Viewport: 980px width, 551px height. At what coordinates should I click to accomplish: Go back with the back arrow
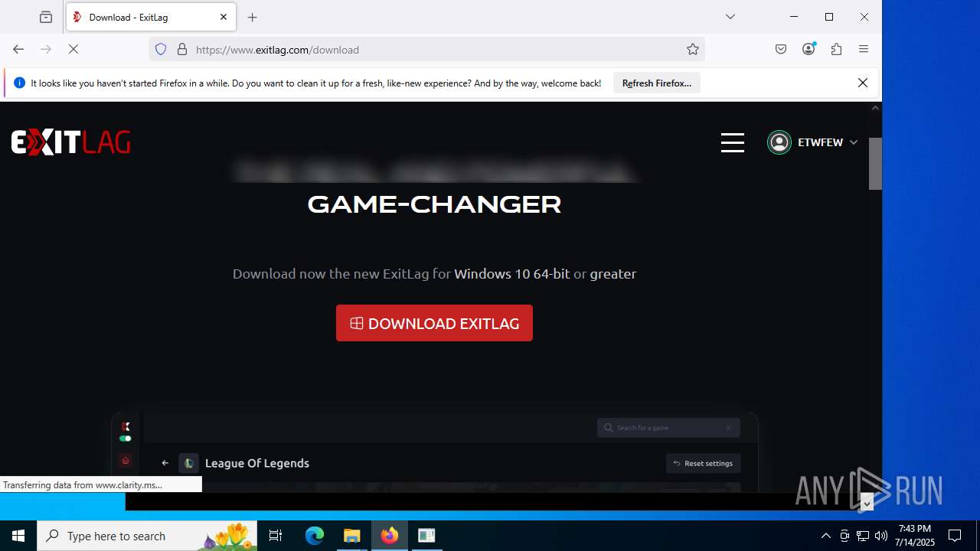click(x=18, y=49)
